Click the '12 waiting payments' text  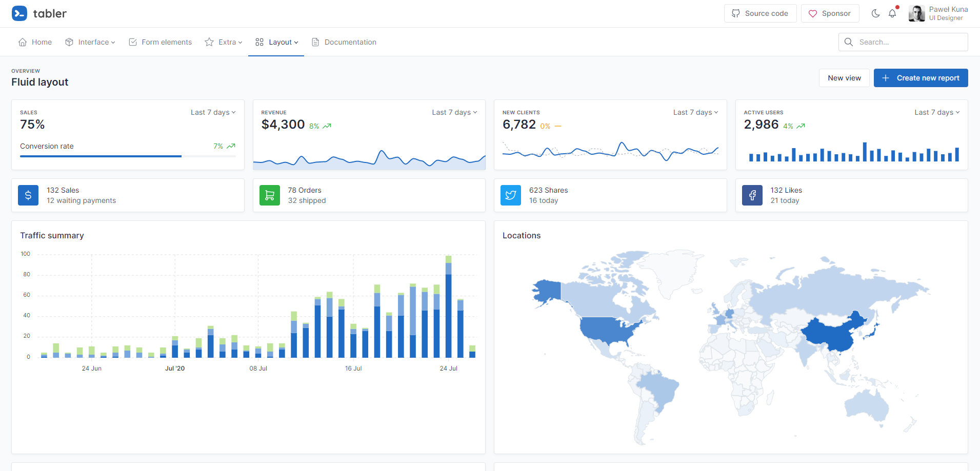coord(82,200)
